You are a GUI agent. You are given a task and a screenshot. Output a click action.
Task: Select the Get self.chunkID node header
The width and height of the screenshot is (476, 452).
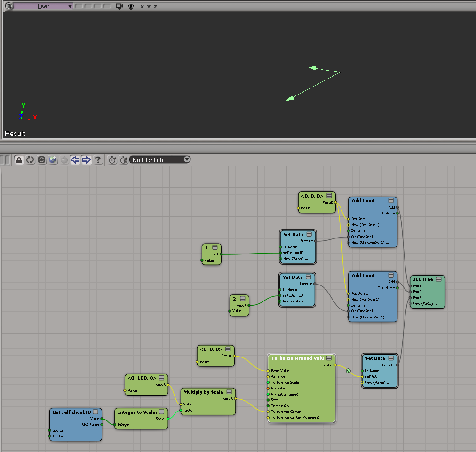point(71,412)
